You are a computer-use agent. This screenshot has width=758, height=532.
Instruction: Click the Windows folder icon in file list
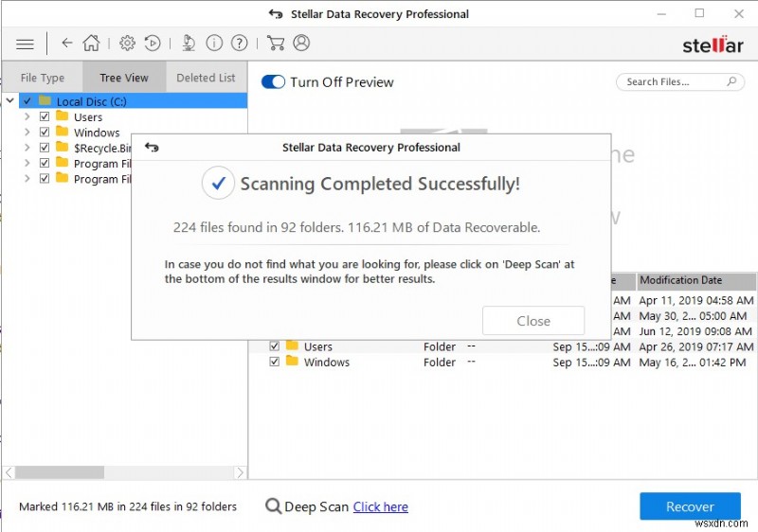pyautogui.click(x=292, y=361)
